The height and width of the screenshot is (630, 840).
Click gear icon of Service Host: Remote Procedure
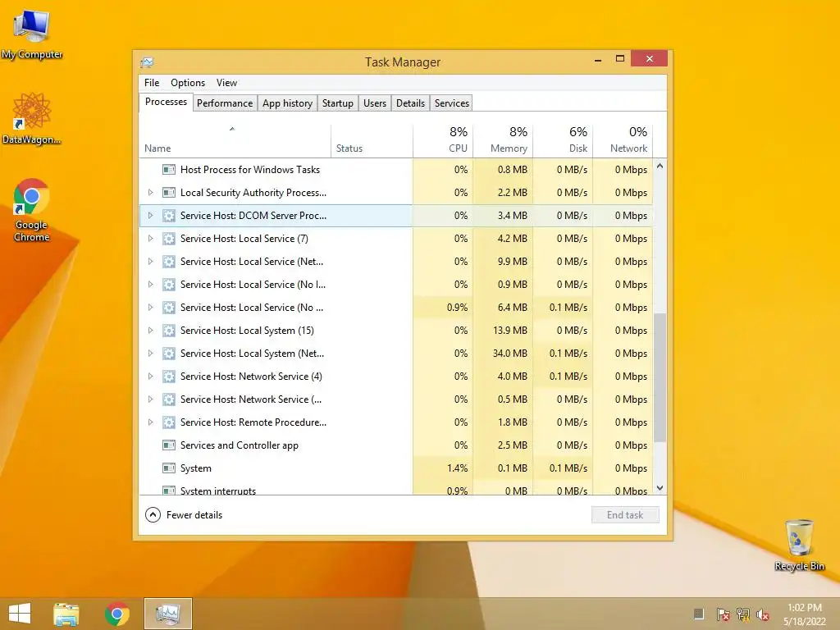point(169,422)
